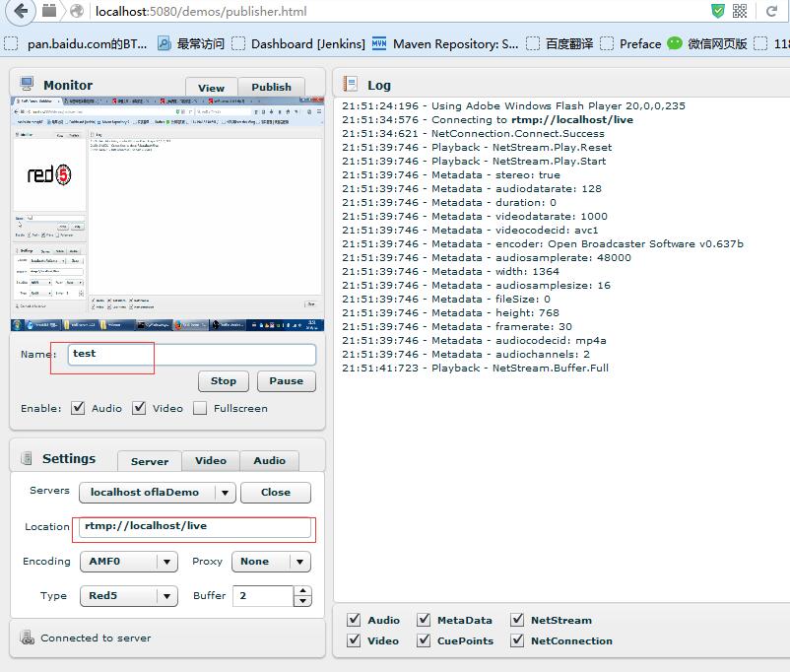This screenshot has height=672, width=790.
Task: Click the Log panel notebook icon
Action: (x=350, y=84)
